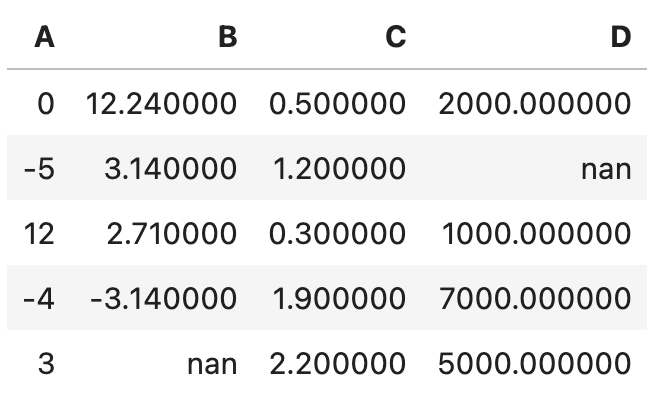Select the 0.500000 cell
The height and width of the screenshot is (400, 648).
coord(338,103)
